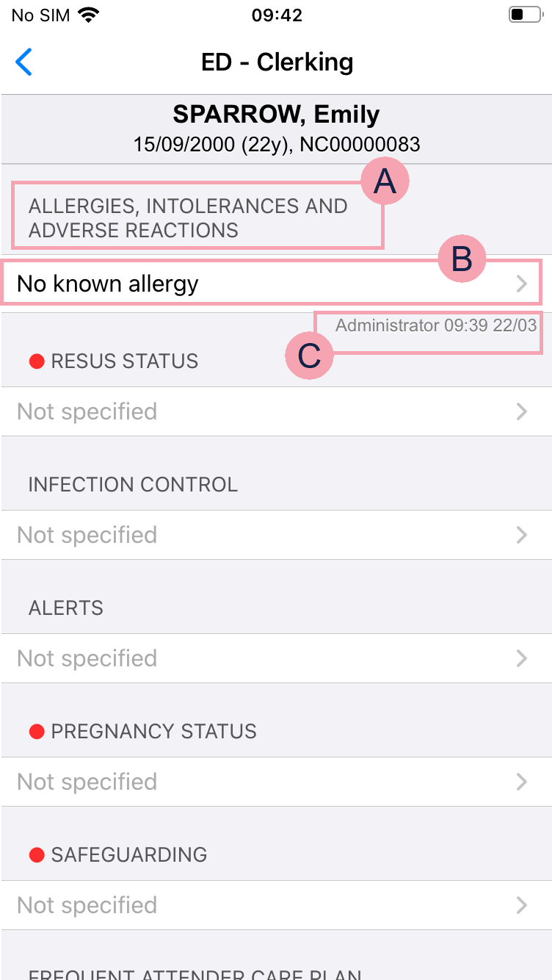Open the Resus Status row chevron
Image resolution: width=552 pixels, height=980 pixels.
tap(522, 411)
